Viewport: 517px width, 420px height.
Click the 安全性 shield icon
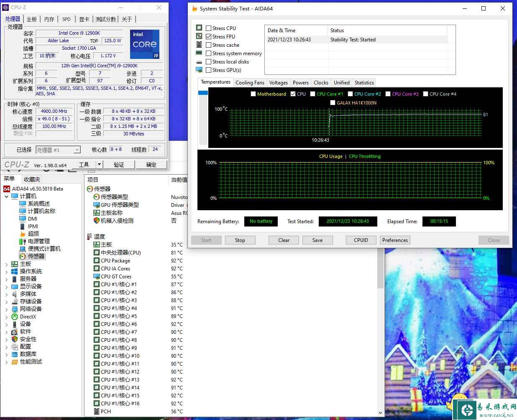tap(15, 339)
